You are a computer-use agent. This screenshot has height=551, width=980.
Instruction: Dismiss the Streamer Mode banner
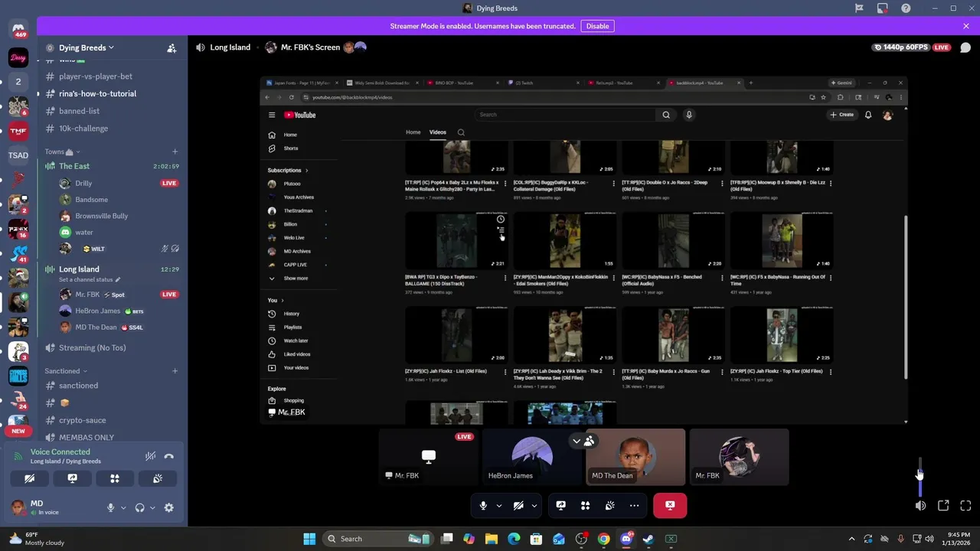coord(966,26)
